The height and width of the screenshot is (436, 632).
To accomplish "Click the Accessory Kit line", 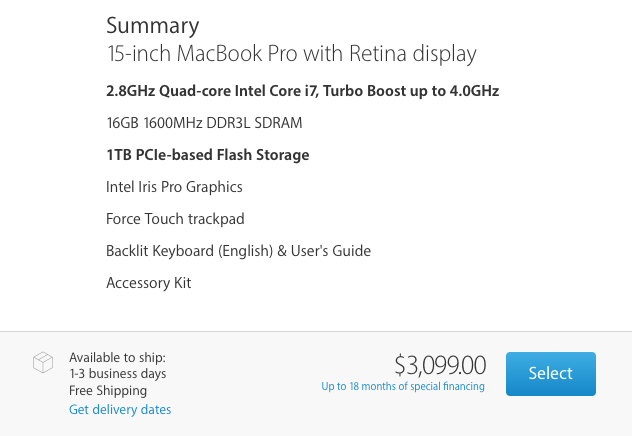I will tap(149, 283).
